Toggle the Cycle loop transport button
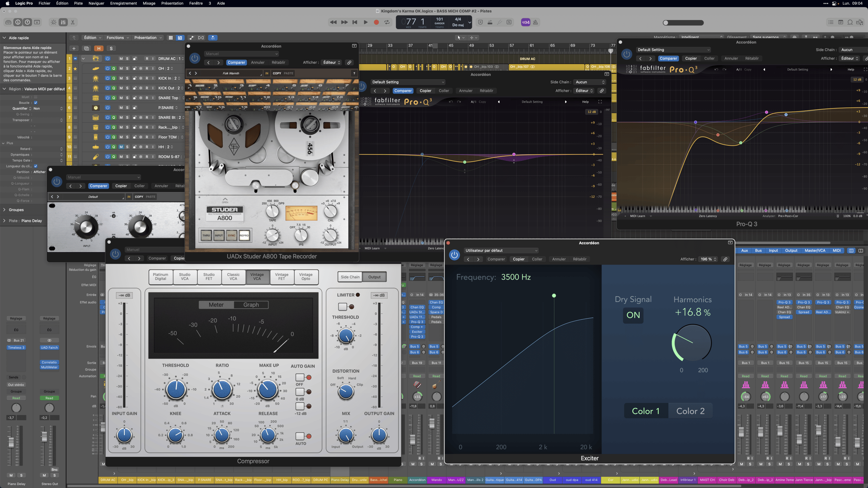The image size is (868, 488). (387, 22)
